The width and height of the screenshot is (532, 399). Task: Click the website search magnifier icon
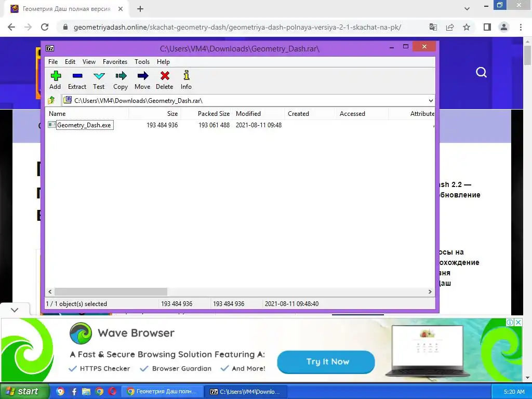(482, 72)
